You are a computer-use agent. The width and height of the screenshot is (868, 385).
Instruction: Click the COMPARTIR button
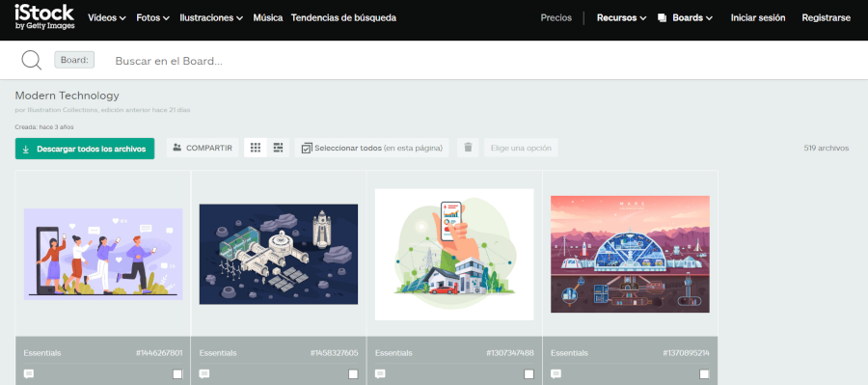click(203, 148)
